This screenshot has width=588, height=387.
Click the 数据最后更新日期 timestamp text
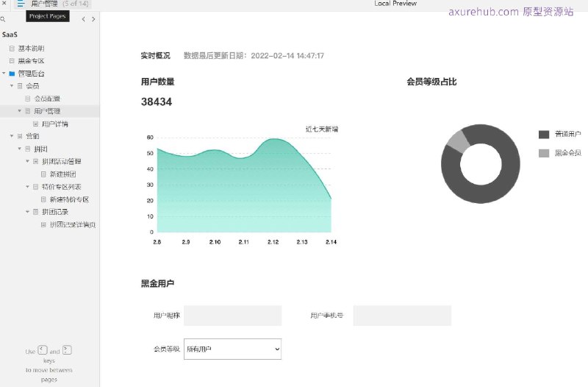[x=254, y=56]
